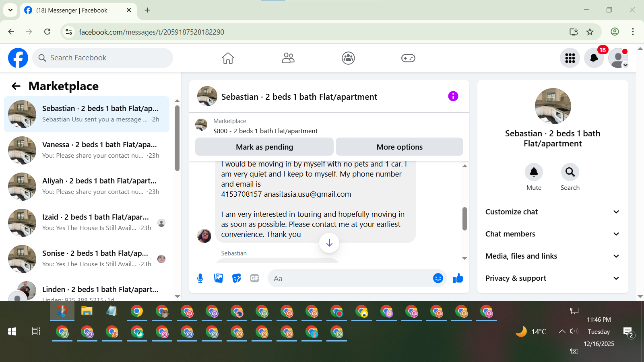Click the Mark as pending button

coord(264,147)
